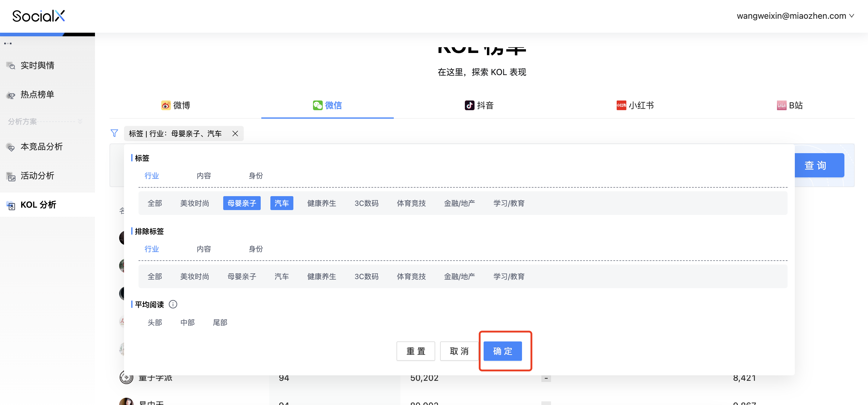The image size is (868, 405).
Task: Click the SocialX logo
Action: (x=38, y=16)
